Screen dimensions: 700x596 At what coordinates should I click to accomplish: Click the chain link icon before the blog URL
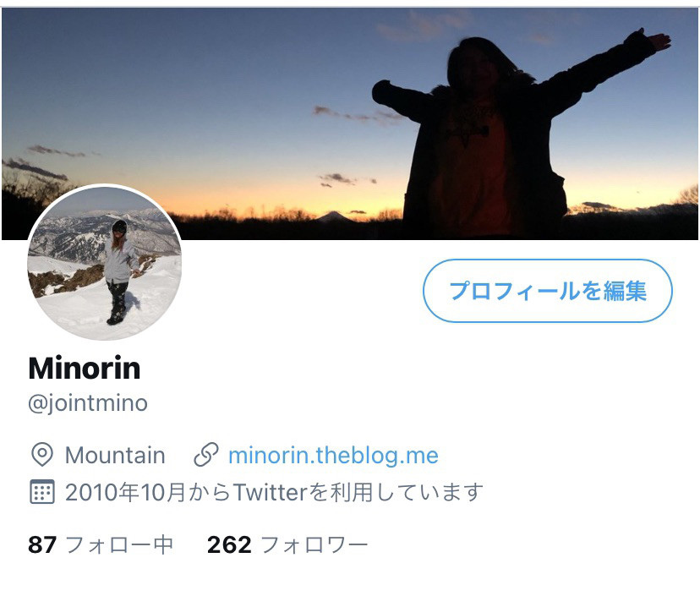[x=205, y=455]
